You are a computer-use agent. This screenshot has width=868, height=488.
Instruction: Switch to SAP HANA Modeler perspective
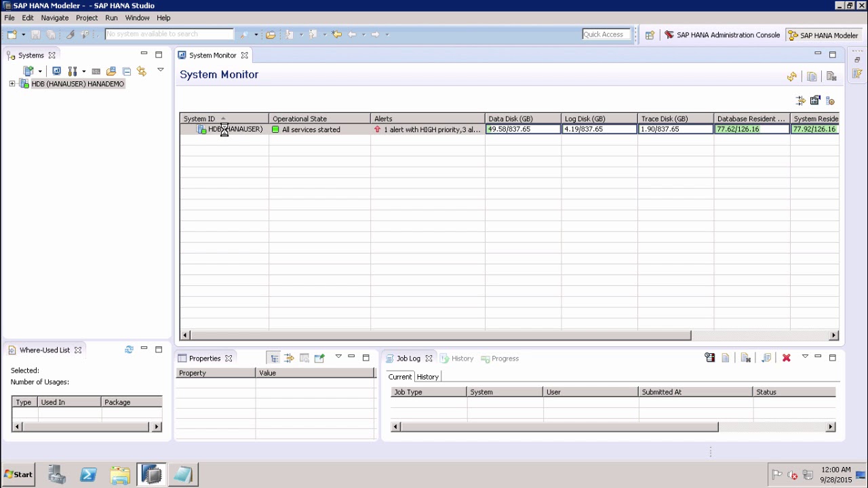823,35
